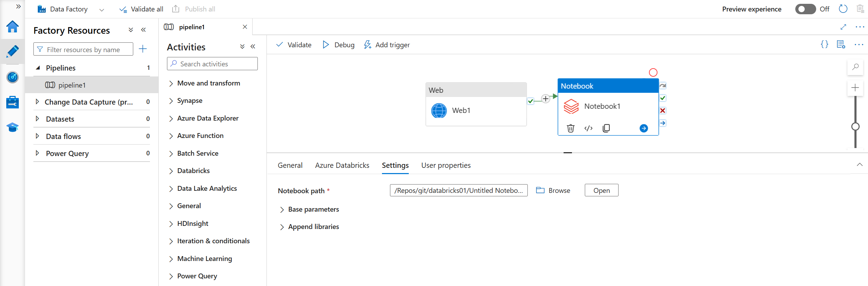Expand Power Query in Factory Resources
The width and height of the screenshot is (868, 286).
coord(38,153)
